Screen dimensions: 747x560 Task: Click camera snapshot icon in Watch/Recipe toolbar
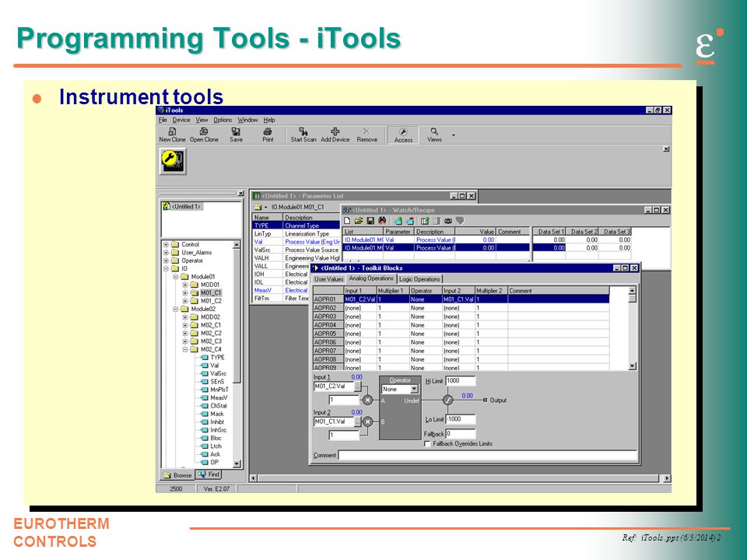point(448,221)
